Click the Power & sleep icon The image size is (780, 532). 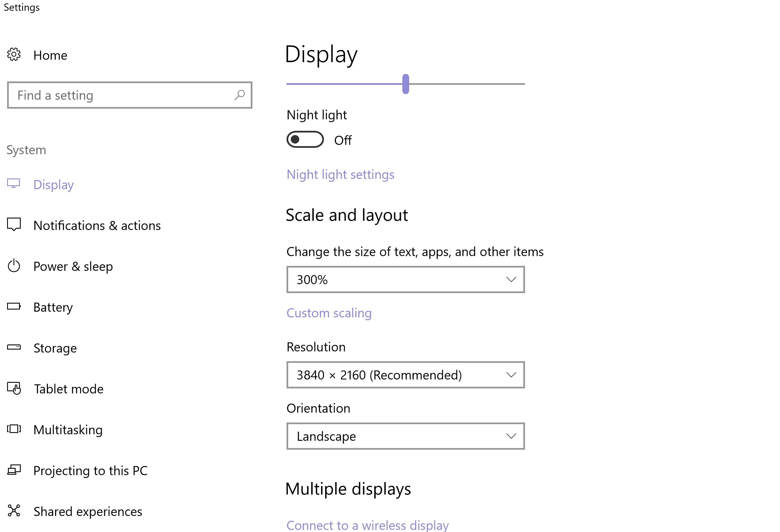pyautogui.click(x=14, y=266)
